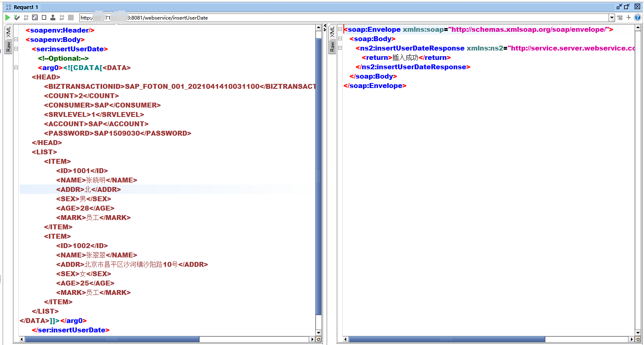Click the endpoint URL field

(x=344, y=18)
